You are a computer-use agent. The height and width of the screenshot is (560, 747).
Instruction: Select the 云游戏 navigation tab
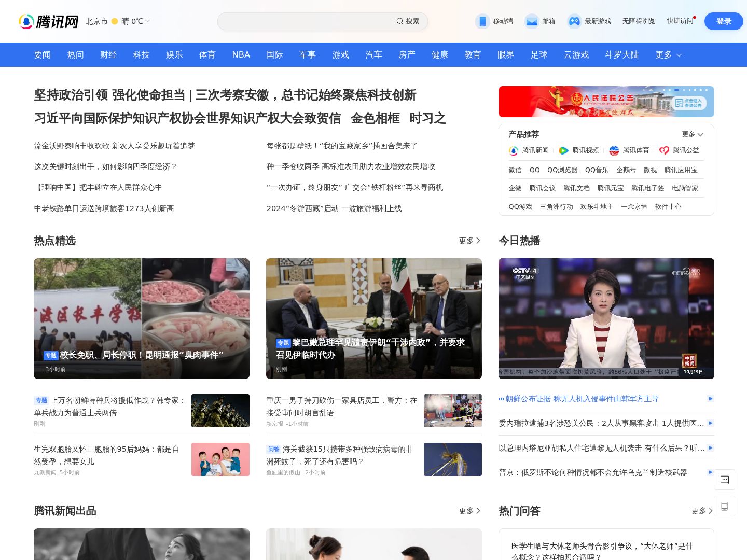(x=576, y=55)
